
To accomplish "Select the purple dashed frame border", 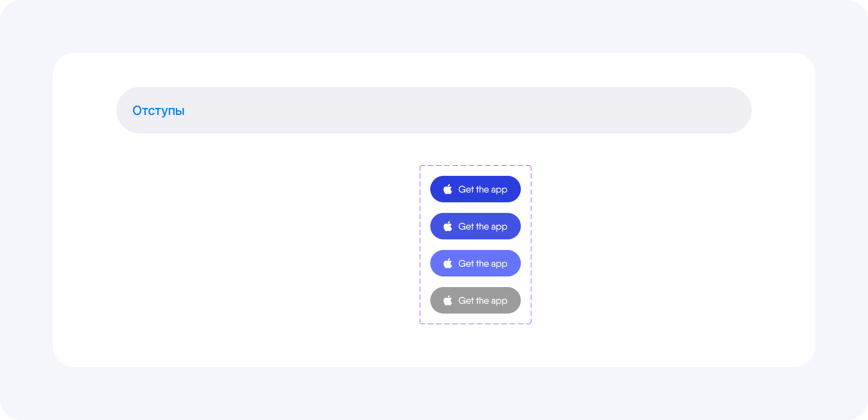I will point(475,166).
